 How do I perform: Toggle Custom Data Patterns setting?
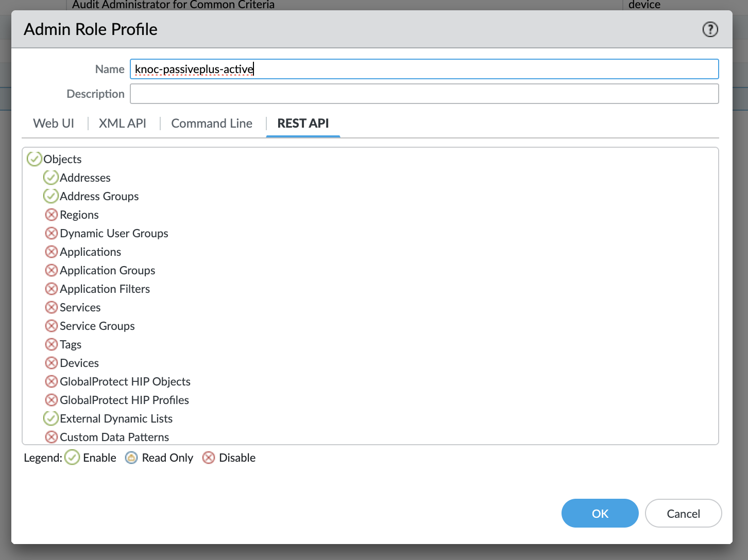coord(51,436)
